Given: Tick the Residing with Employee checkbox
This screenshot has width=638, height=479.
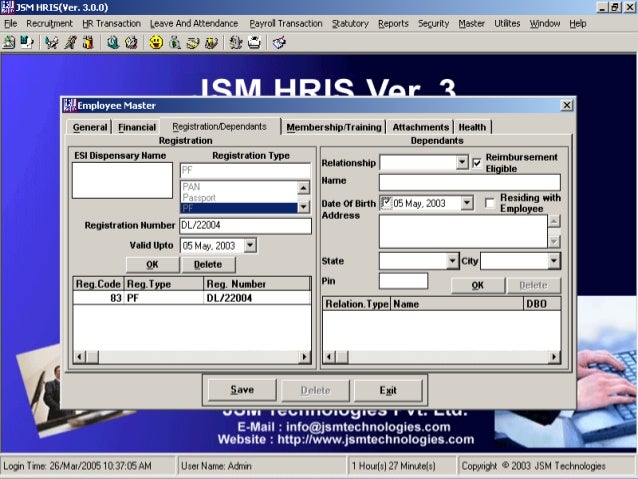Looking at the screenshot, I should 490,203.
